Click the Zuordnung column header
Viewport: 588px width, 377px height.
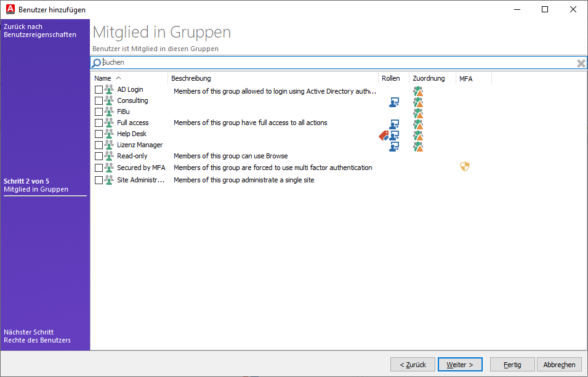click(429, 78)
